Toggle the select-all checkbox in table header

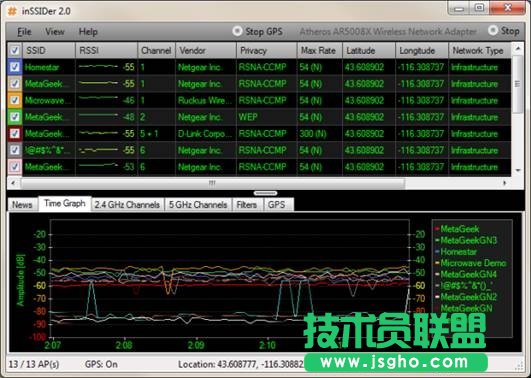[15, 51]
